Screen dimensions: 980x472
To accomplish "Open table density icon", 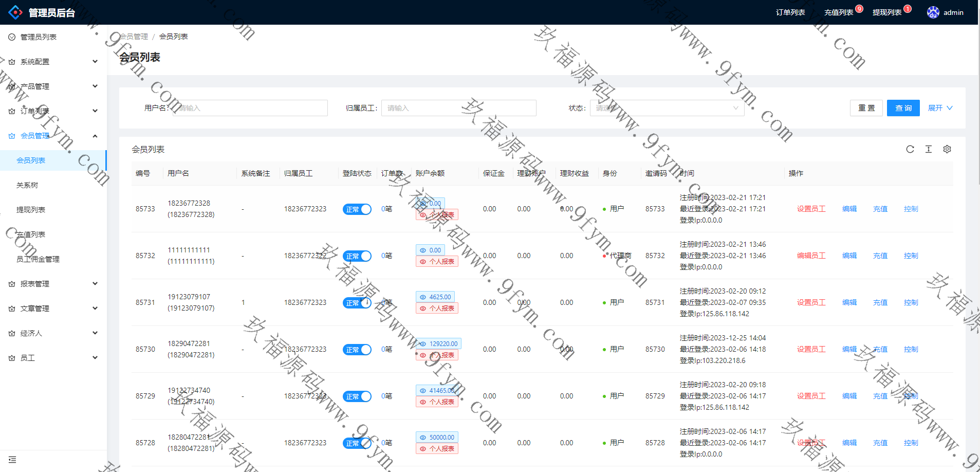I will click(928, 149).
